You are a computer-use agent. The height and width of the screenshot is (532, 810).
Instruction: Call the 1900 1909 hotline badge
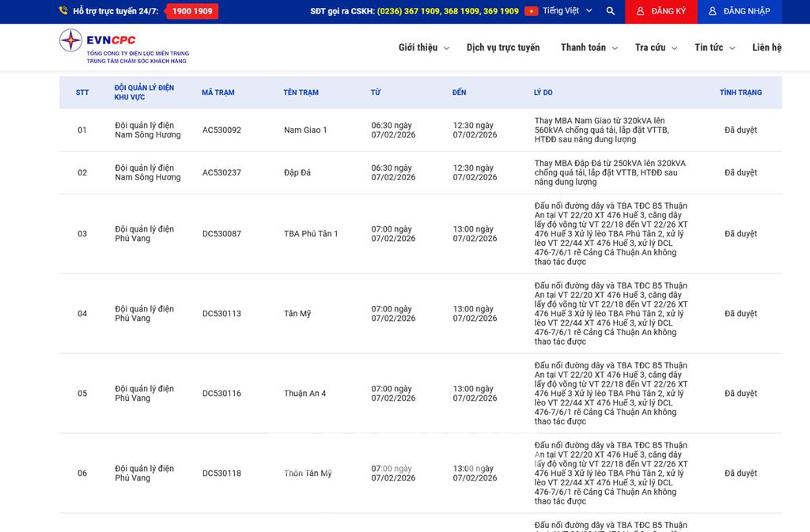click(191, 11)
